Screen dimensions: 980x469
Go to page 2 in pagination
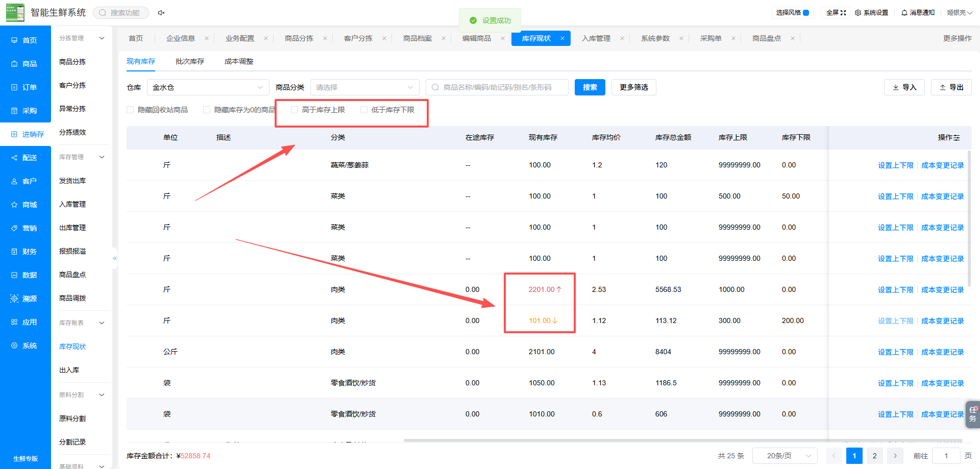click(875, 456)
